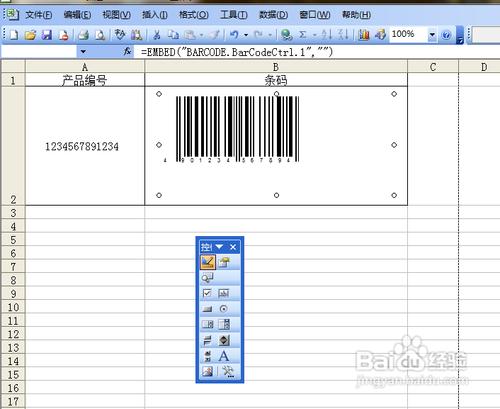Select the Check Box control tool

click(x=207, y=293)
